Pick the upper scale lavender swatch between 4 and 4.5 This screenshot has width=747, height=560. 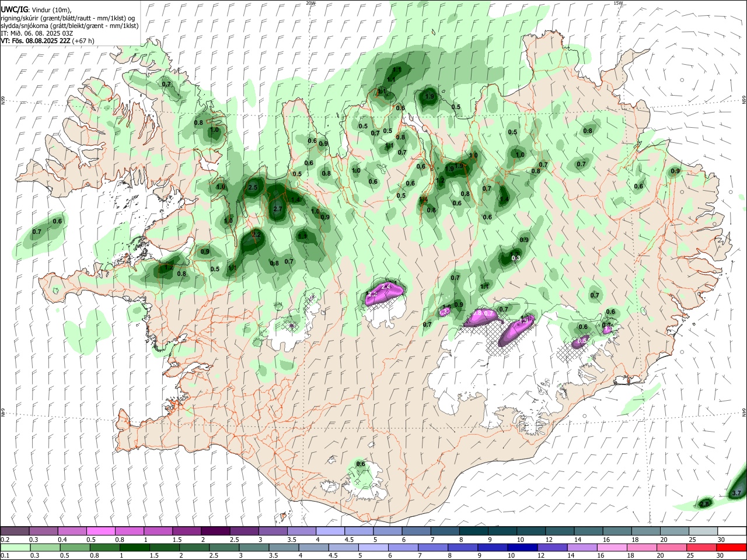coord(329,531)
